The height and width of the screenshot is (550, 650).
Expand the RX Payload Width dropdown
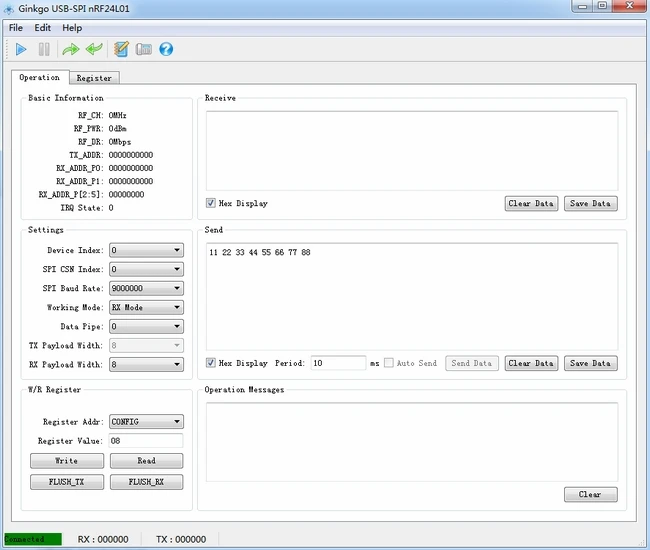point(146,365)
